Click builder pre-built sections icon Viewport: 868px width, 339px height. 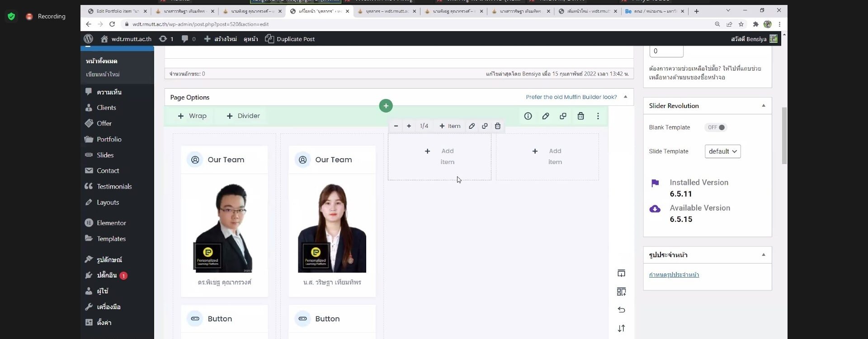[622, 292]
